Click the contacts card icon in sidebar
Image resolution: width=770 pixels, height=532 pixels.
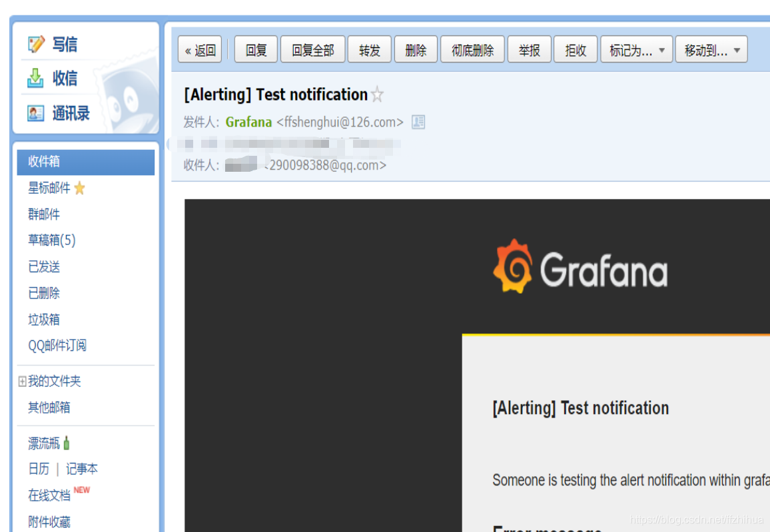click(36, 113)
